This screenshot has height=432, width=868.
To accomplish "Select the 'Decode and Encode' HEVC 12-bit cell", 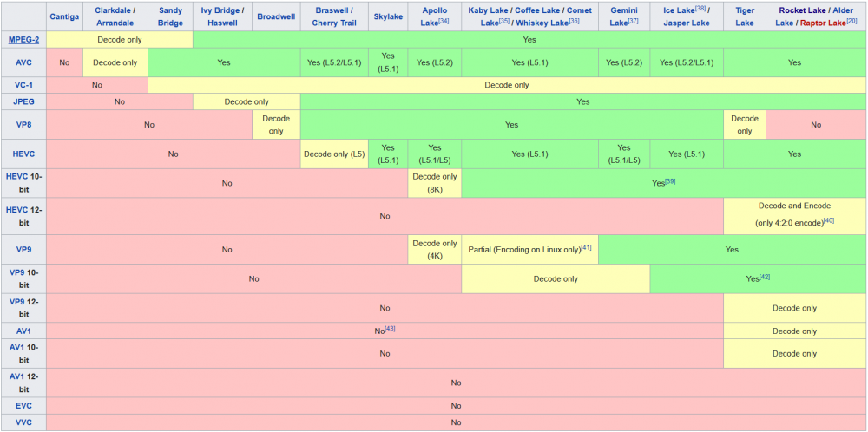I will pyautogui.click(x=794, y=216).
